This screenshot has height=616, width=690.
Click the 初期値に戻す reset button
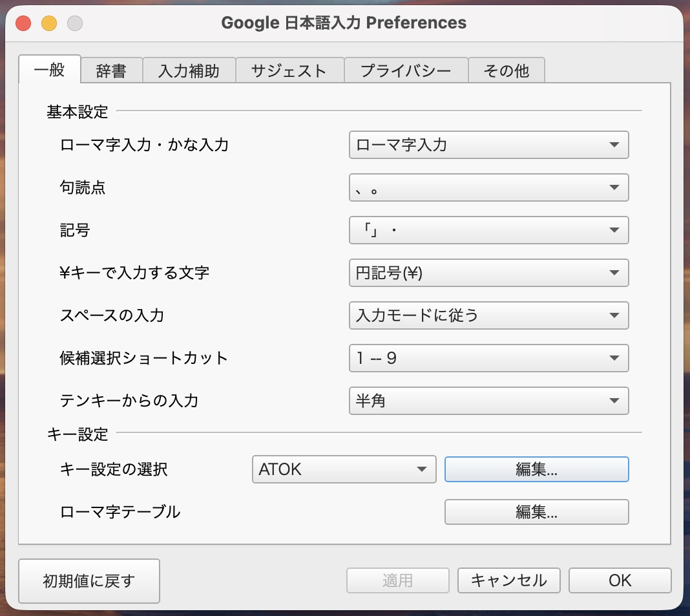coord(89,581)
